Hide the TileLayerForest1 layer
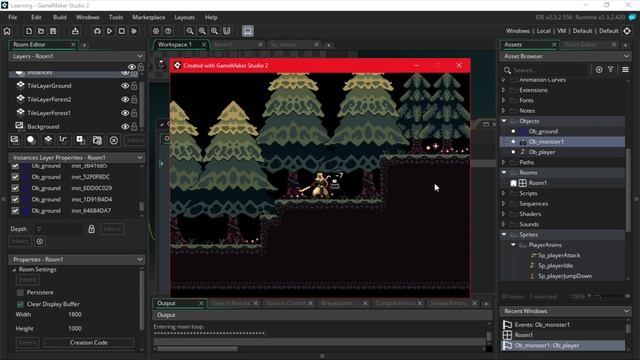 125,113
